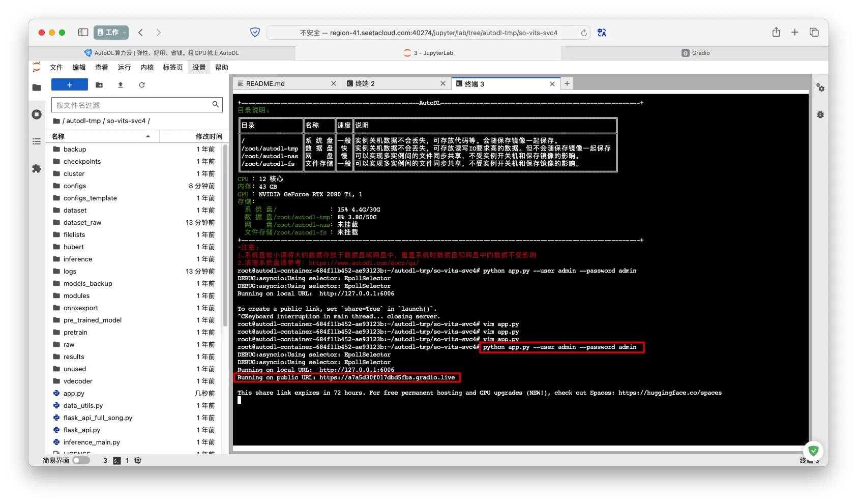Click the Safari translate page icon
Screen dimensions: 857x504
tap(602, 33)
